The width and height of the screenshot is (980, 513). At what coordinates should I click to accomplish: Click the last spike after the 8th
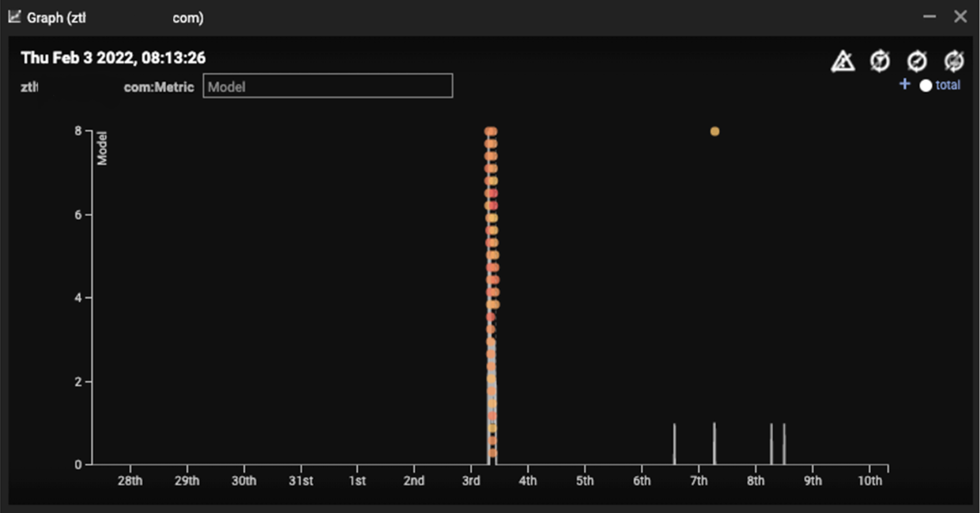pyautogui.click(x=784, y=443)
